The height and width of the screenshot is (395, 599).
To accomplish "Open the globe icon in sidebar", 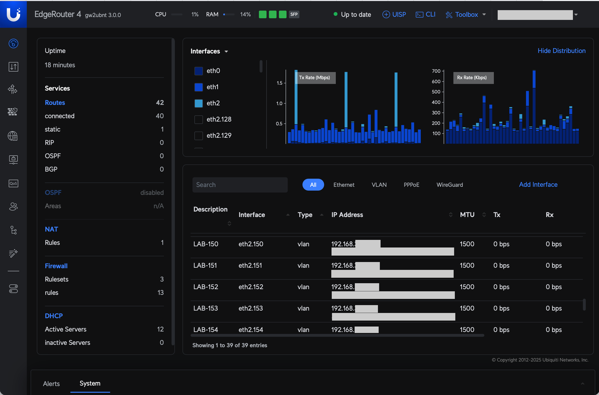I will point(13,136).
